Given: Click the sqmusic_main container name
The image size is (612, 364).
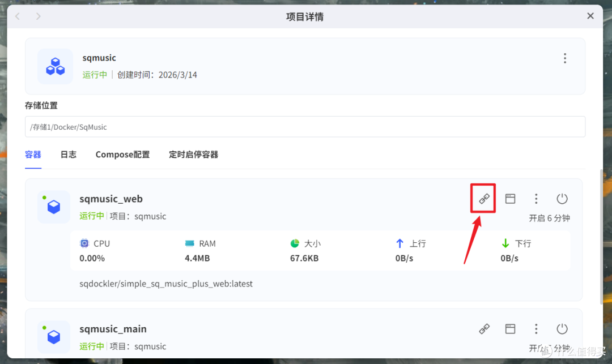Looking at the screenshot, I should tap(113, 329).
